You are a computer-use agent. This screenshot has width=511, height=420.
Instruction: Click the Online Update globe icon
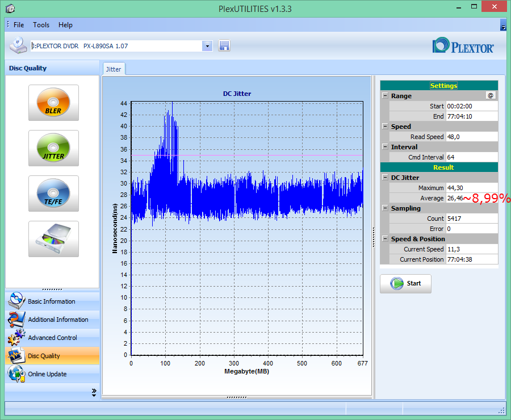(x=16, y=373)
